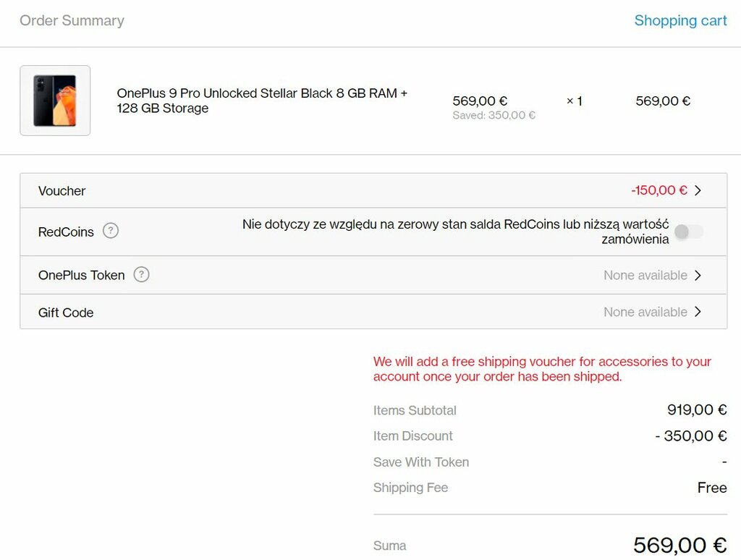Open the Shopping cart link
Screen dimensions: 741x560
(x=680, y=20)
